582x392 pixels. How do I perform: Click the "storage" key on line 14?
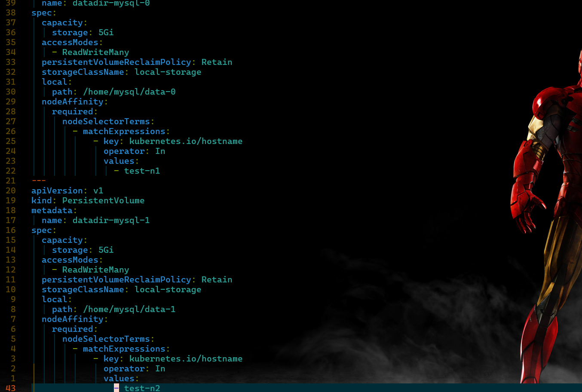70,250
